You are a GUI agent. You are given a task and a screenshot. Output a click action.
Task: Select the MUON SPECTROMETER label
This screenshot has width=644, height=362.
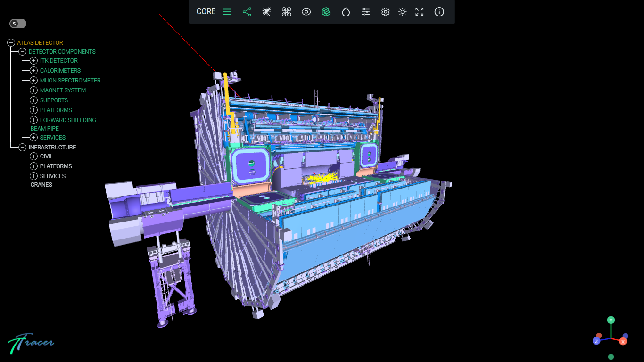click(x=70, y=81)
